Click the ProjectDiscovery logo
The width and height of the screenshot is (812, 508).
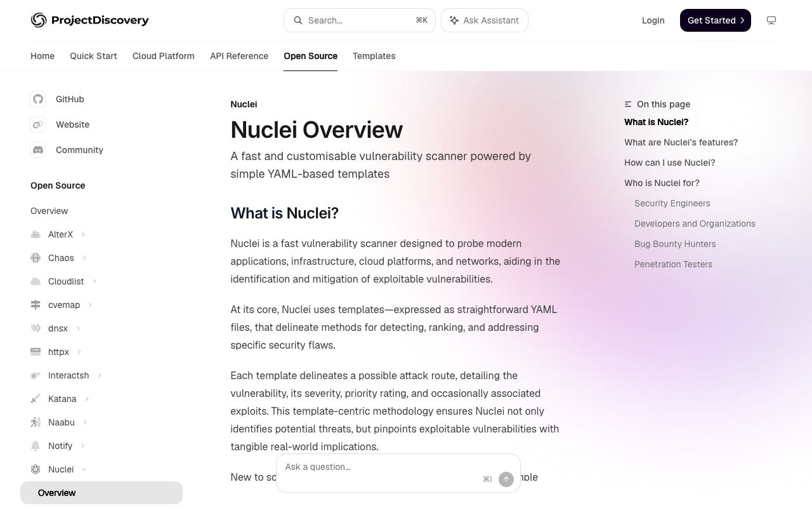89,20
